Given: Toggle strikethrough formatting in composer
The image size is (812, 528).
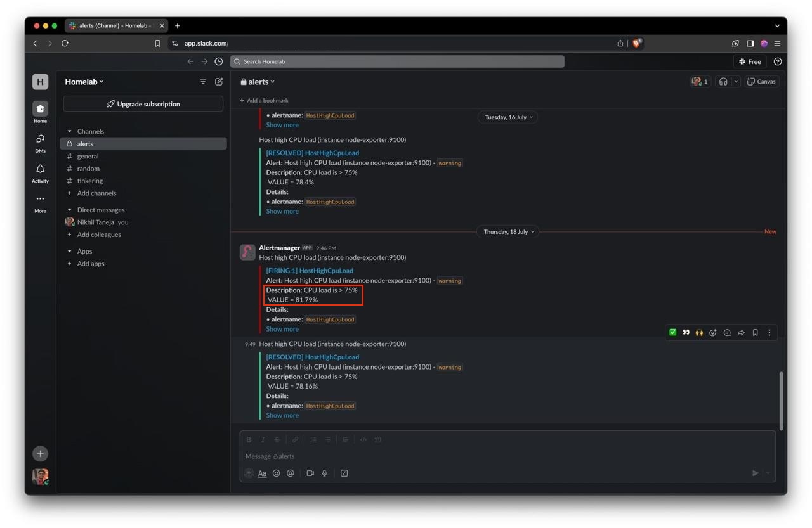Looking at the screenshot, I should (x=277, y=439).
